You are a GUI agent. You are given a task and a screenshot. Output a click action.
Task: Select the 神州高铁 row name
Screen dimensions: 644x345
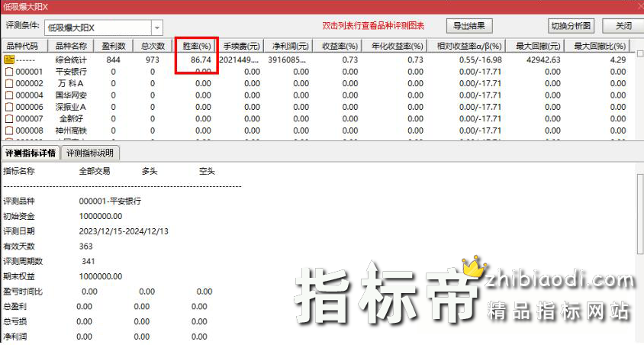pyautogui.click(x=71, y=131)
